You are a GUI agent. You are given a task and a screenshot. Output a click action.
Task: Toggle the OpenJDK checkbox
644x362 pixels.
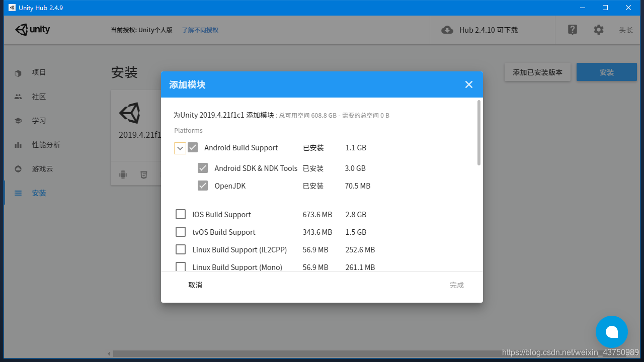(203, 186)
